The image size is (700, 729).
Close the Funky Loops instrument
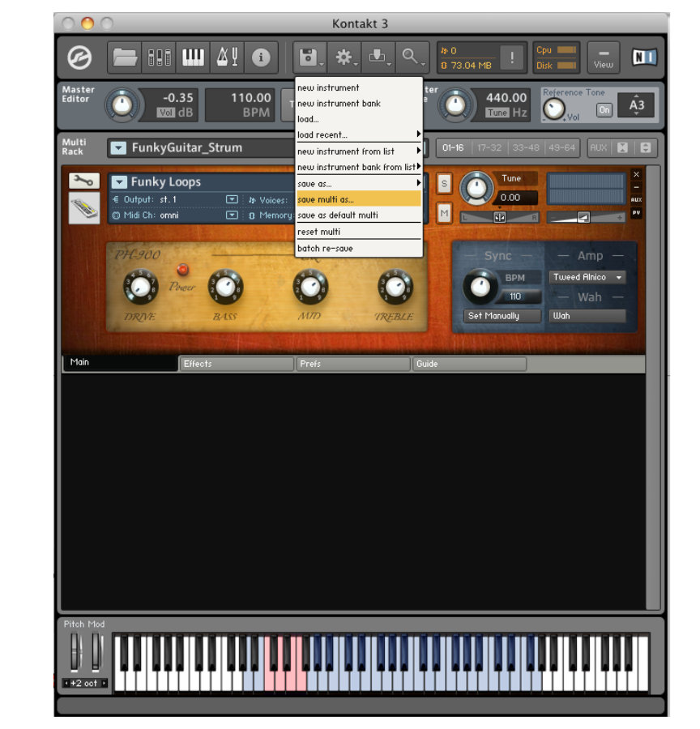(x=636, y=174)
